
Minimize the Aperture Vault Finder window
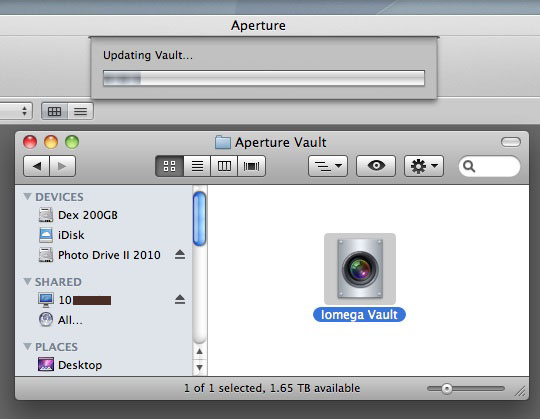(x=51, y=142)
